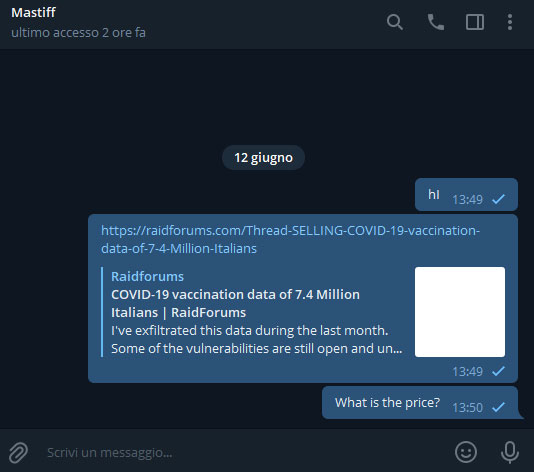The image size is (534, 472).
Task: Open the emoji picker smiley icon
Action: [x=466, y=452]
